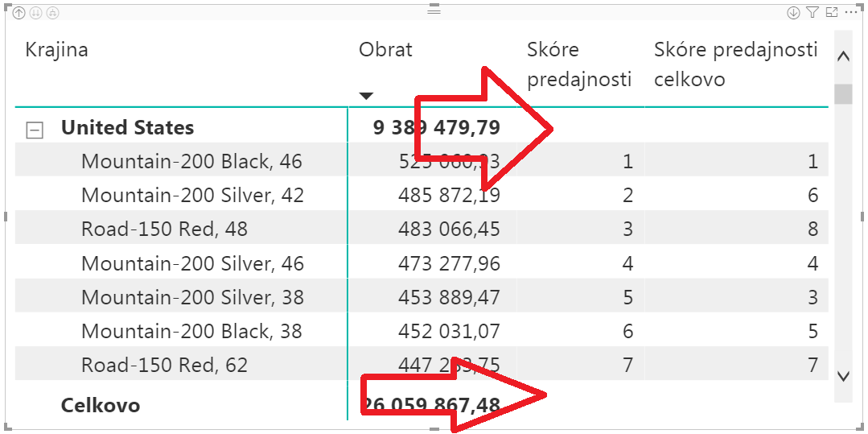Image resolution: width=868 pixels, height=434 pixels.
Task: Select the Mountain-200 Black, 46 row
Action: click(191, 162)
